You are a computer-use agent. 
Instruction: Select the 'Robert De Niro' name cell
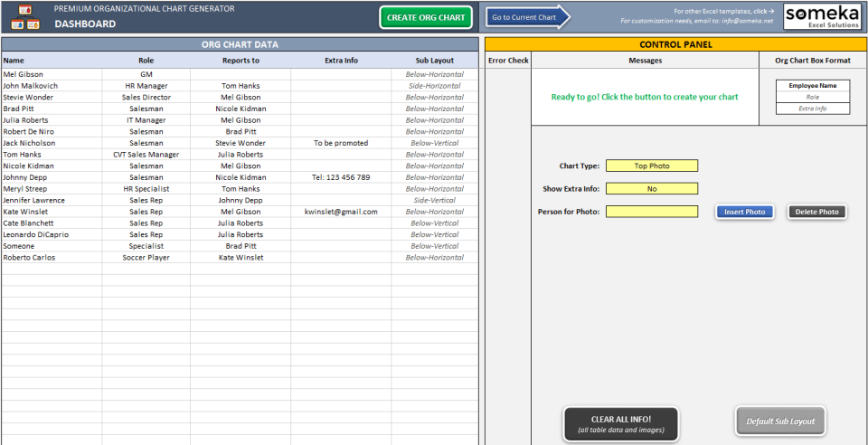[52, 132]
